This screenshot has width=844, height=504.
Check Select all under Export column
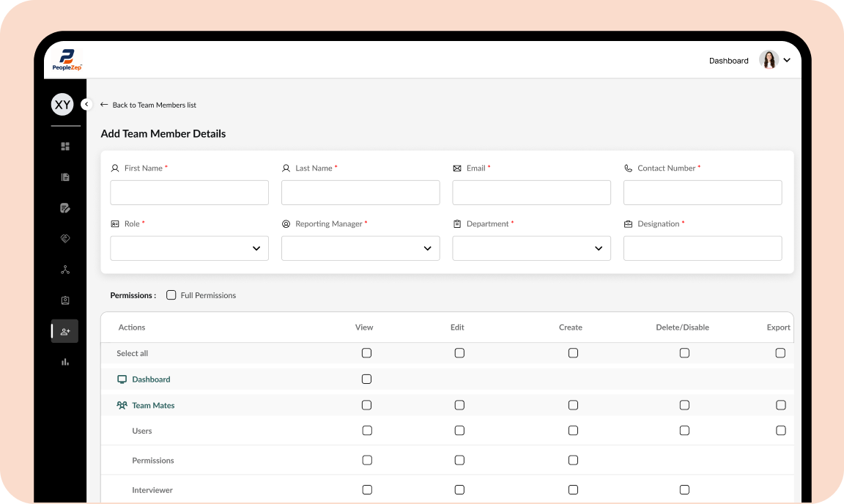tap(780, 353)
